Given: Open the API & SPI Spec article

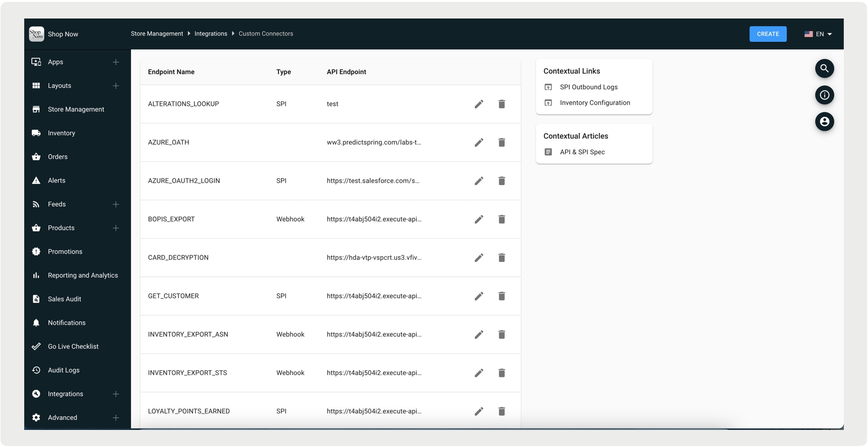Looking at the screenshot, I should (582, 152).
